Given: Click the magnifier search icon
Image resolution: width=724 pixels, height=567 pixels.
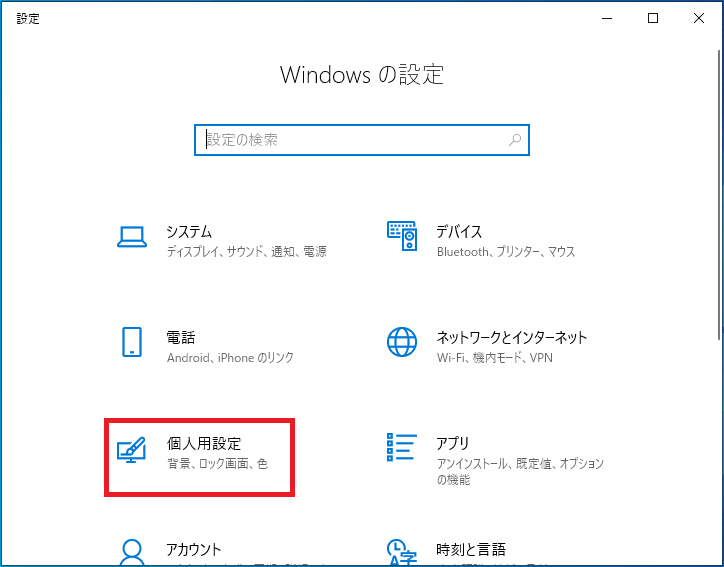Looking at the screenshot, I should click(x=515, y=139).
